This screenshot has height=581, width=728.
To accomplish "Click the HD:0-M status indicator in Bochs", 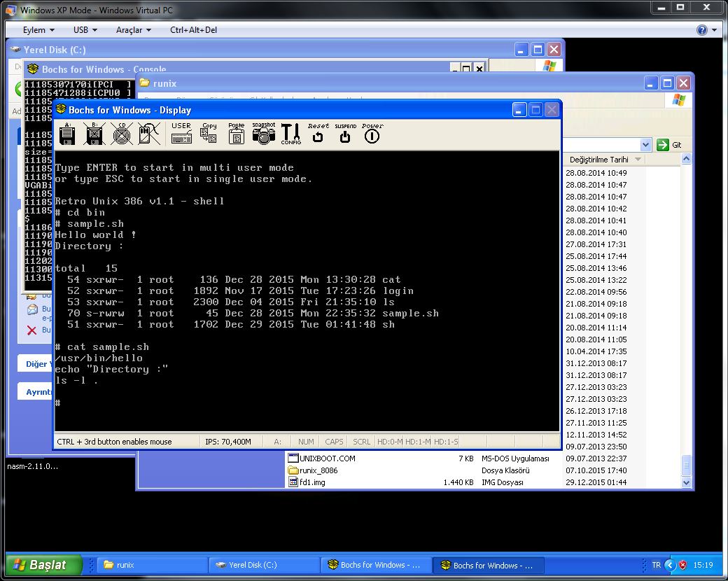I will tap(390, 442).
